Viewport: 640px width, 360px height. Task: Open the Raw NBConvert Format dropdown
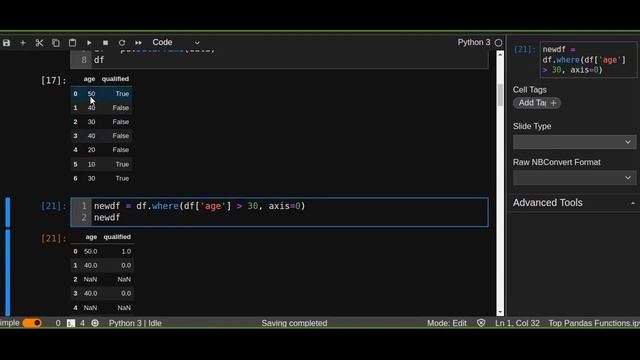coord(574,178)
